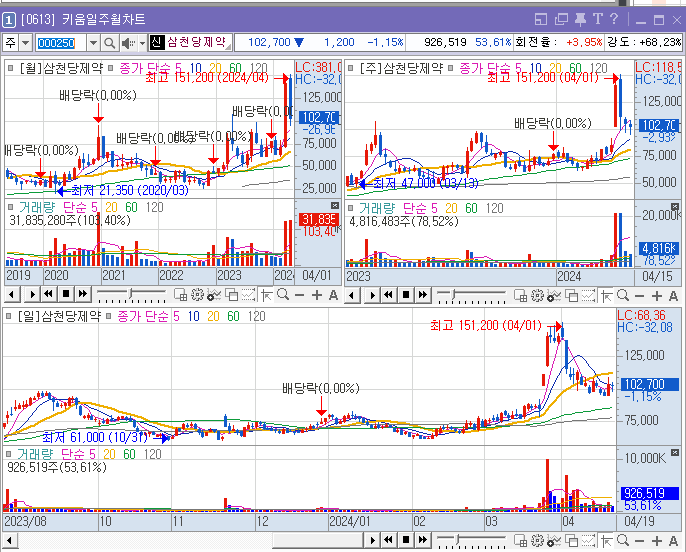Toggle the [일]삼천당제약 chart title square

8,316
